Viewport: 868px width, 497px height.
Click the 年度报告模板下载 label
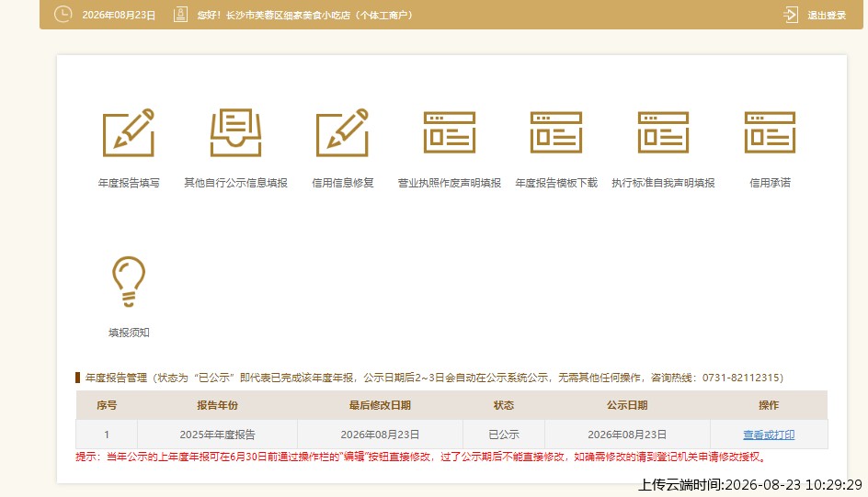point(556,183)
